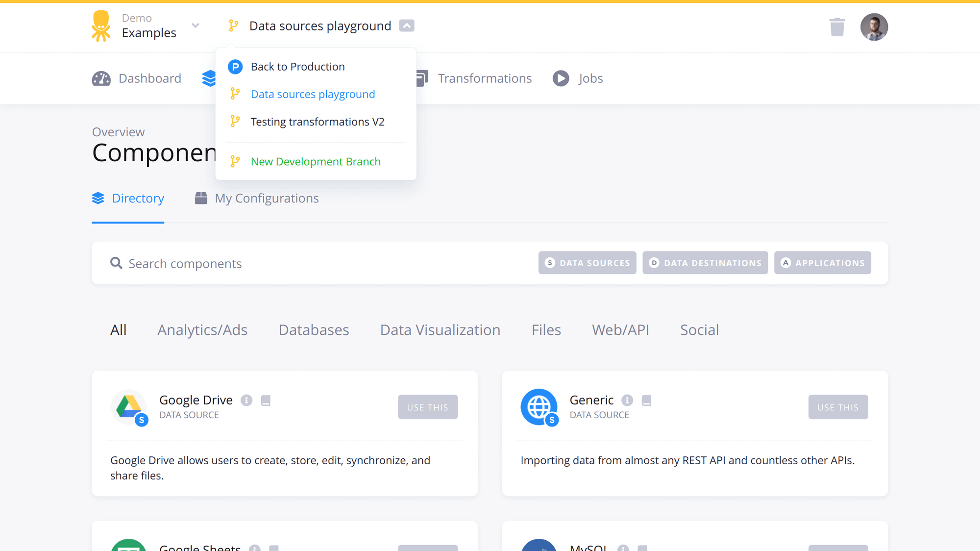Toggle the DATA DESTINATIONS filter

(x=705, y=263)
